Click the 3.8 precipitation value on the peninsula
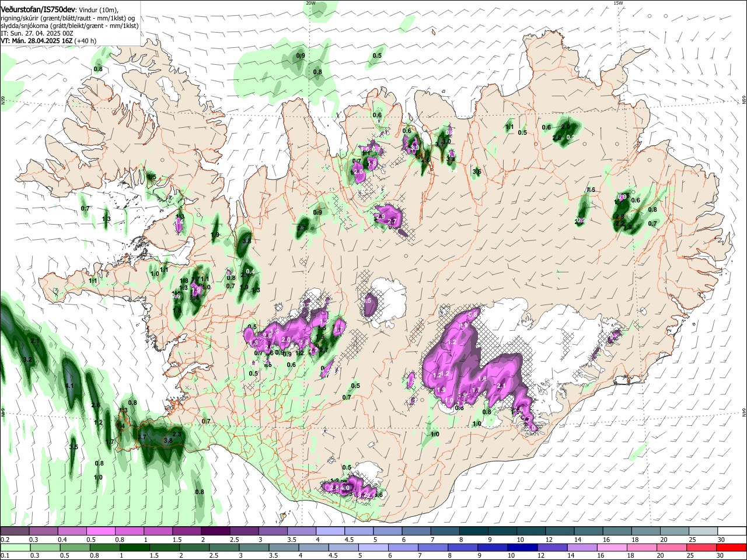This screenshot has width=747, height=560. click(168, 440)
